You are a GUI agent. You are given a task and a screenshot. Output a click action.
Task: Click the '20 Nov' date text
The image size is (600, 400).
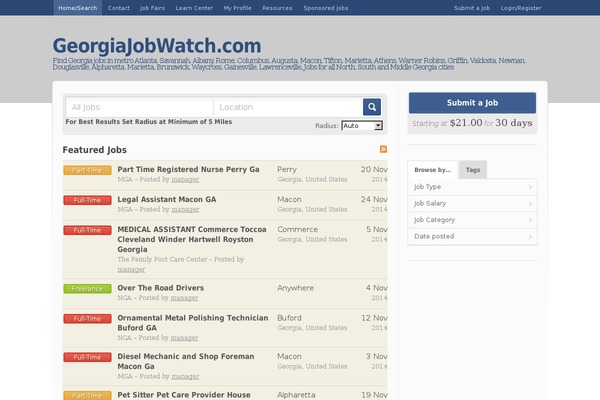click(x=374, y=169)
